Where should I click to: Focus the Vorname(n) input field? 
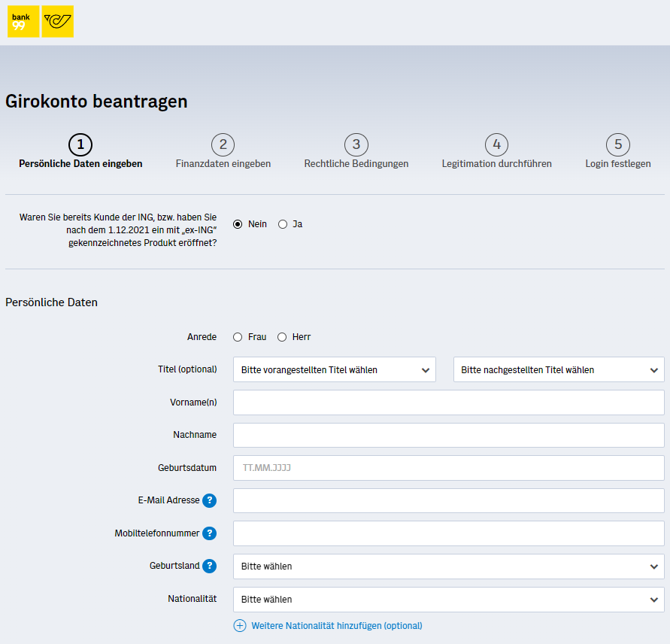(x=449, y=402)
